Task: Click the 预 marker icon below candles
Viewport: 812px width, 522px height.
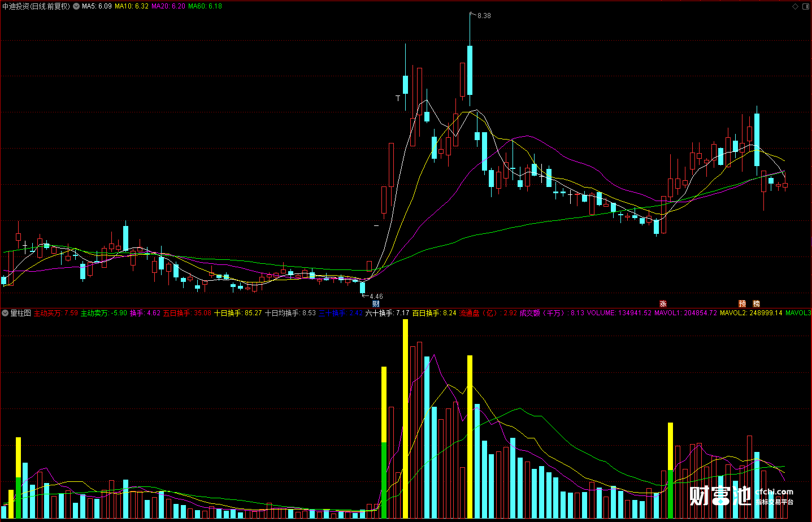Action: pos(742,304)
